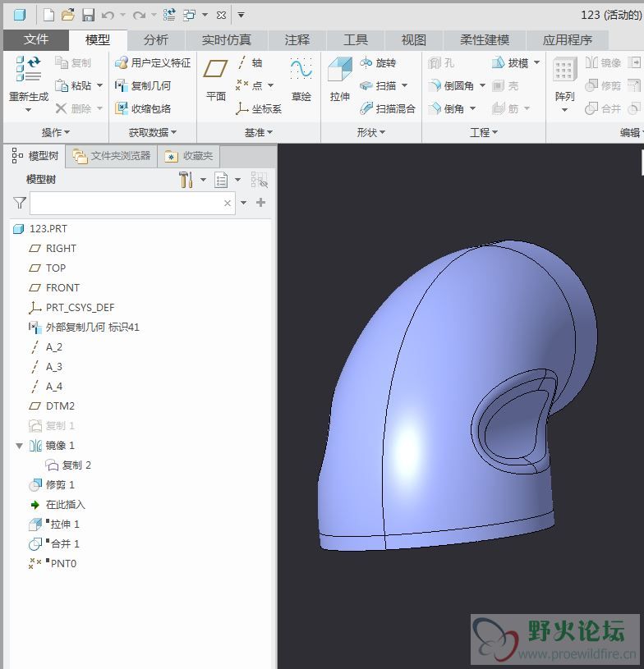644x669 pixels.
Task: Click the New file icon
Action: click(x=48, y=16)
